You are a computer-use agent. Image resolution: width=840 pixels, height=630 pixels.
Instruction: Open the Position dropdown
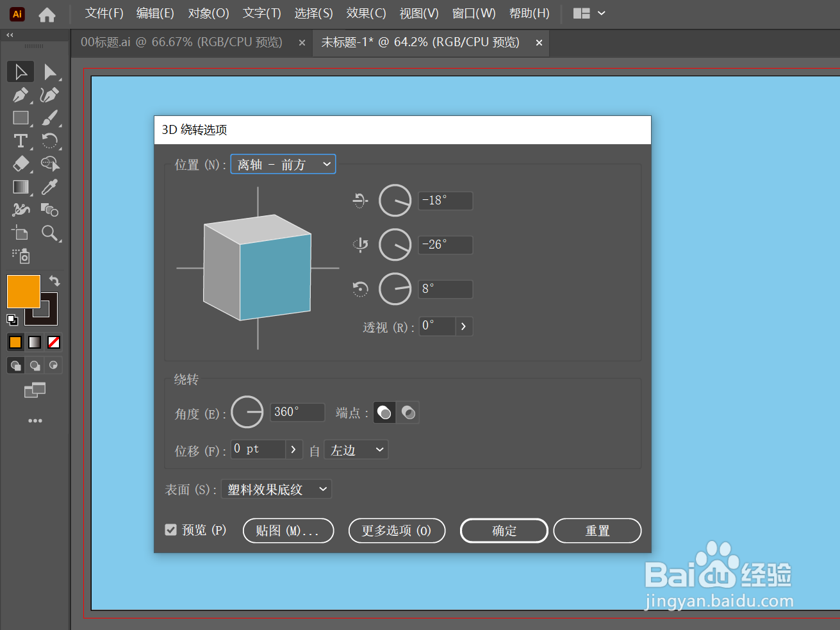coord(283,164)
